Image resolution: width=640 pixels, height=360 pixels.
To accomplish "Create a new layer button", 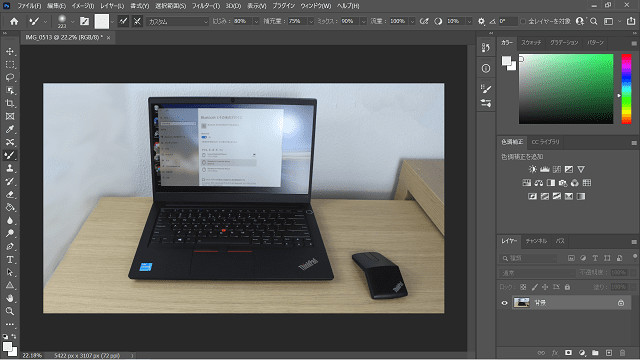I will (609, 353).
